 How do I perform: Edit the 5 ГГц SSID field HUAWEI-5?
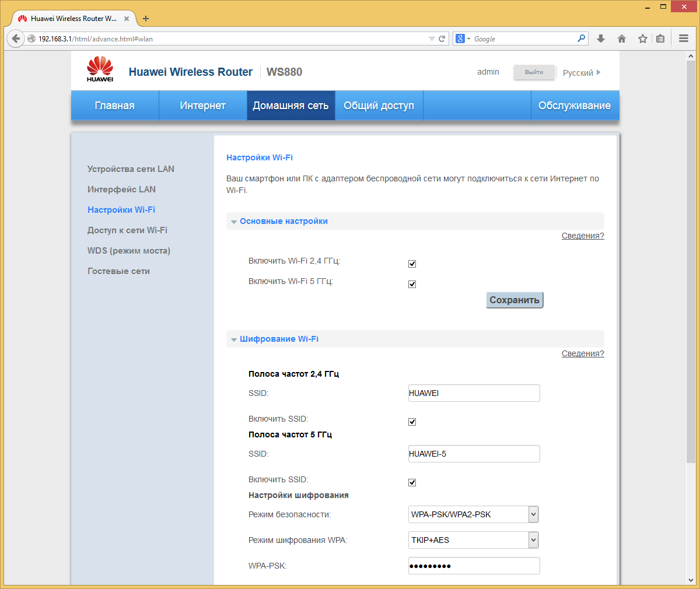click(x=474, y=454)
